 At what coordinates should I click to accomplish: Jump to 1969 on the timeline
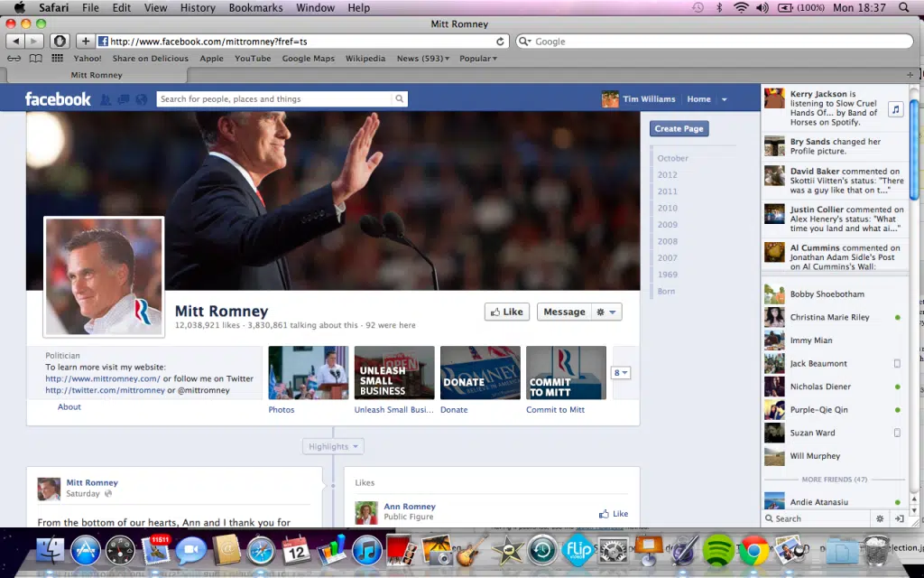tap(667, 275)
